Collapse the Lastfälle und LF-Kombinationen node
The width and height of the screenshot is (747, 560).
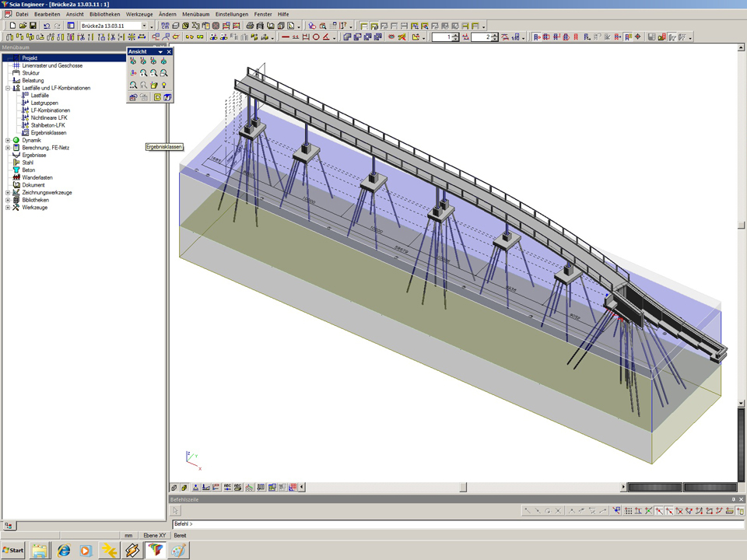8,88
